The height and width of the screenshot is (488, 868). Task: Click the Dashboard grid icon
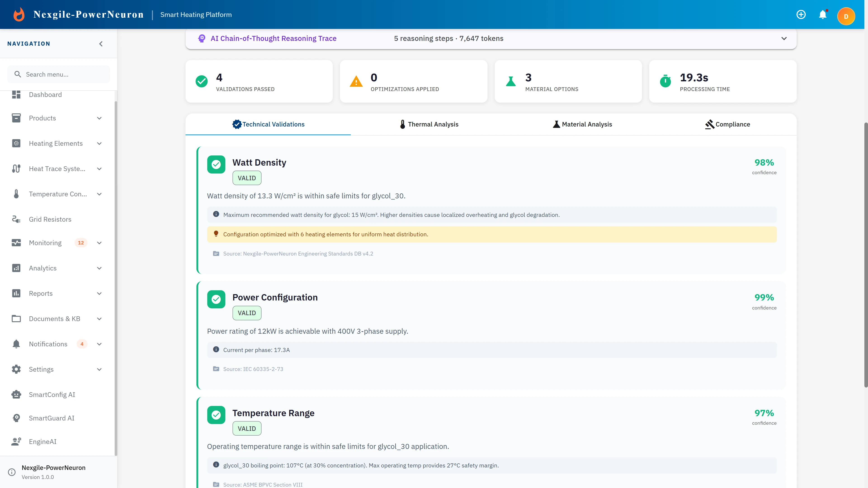coord(16,95)
